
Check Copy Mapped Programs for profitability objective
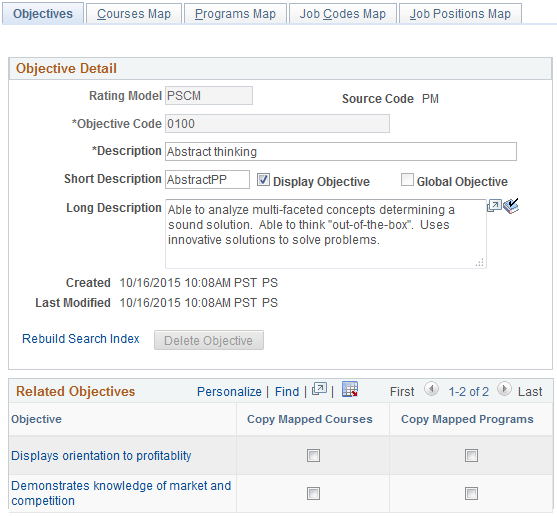[x=471, y=456]
